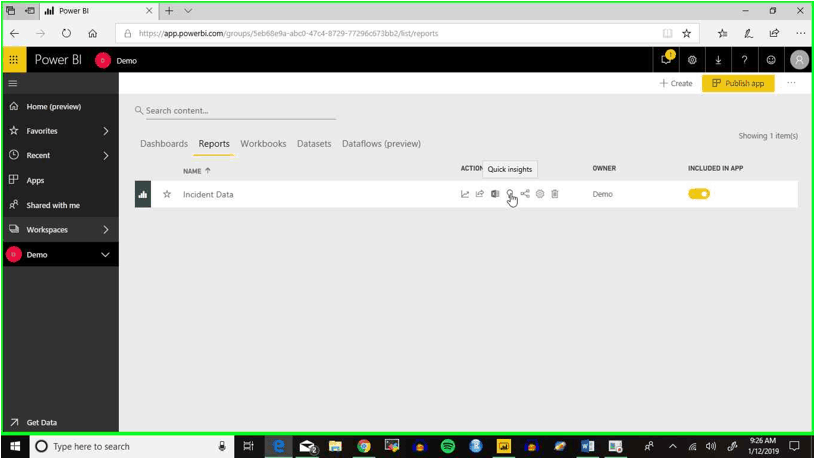
Task: Open the Download menu in header
Action: coord(718,60)
